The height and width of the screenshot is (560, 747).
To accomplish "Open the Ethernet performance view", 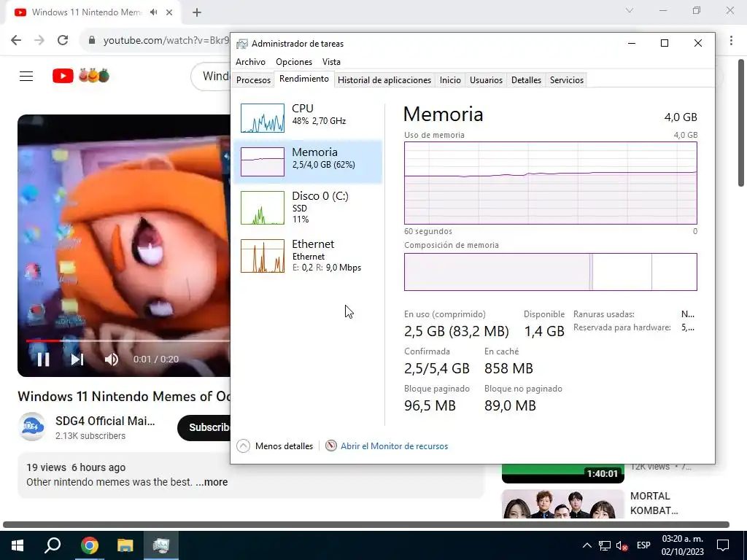I will pos(308,255).
